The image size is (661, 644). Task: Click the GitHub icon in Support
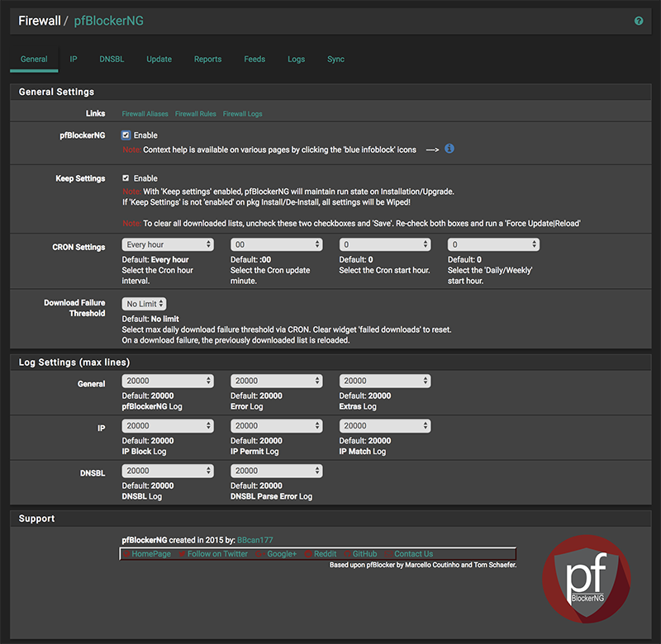pyautogui.click(x=347, y=554)
